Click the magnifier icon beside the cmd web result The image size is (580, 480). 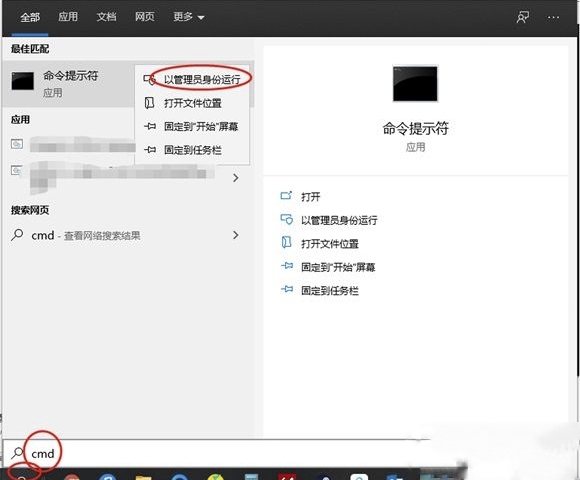pyautogui.click(x=17, y=235)
